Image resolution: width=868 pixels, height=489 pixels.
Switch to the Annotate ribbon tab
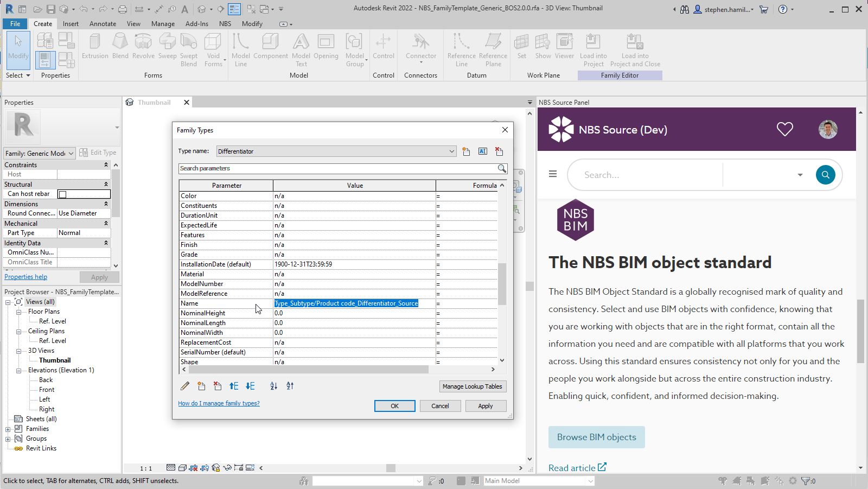point(103,24)
